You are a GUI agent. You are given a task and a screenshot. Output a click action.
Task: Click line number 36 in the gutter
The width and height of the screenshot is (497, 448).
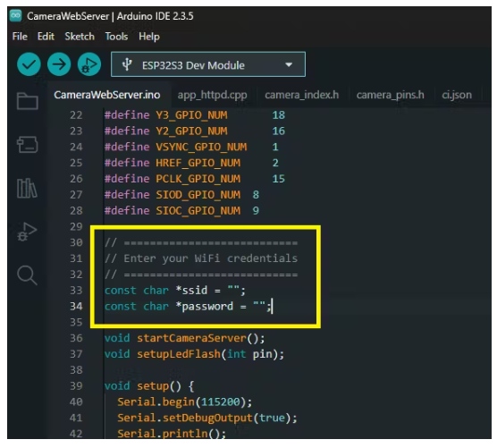(x=76, y=338)
